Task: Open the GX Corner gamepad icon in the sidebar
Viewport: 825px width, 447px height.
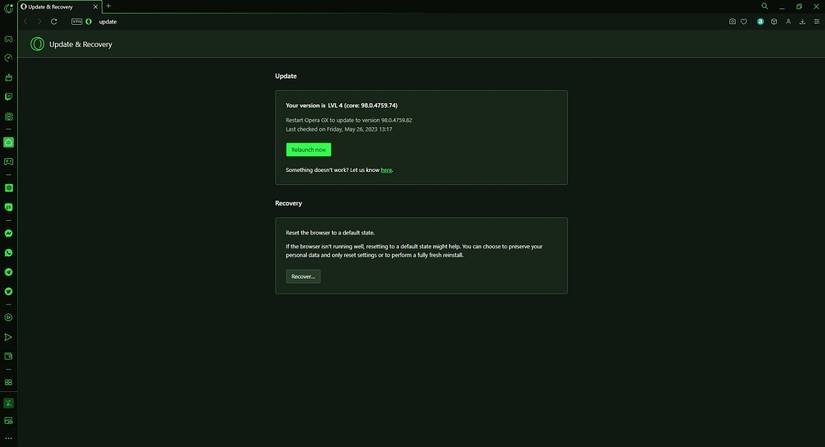Action: click(8, 39)
